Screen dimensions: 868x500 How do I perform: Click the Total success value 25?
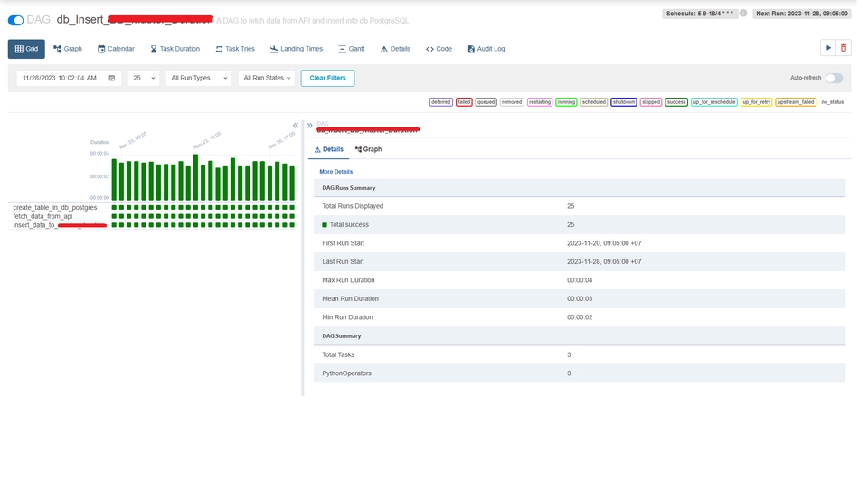(x=571, y=225)
